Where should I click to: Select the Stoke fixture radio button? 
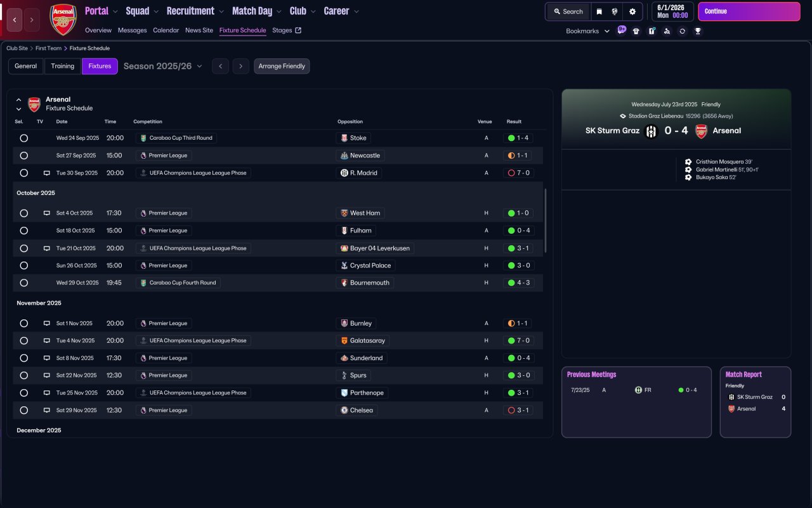[x=23, y=138]
